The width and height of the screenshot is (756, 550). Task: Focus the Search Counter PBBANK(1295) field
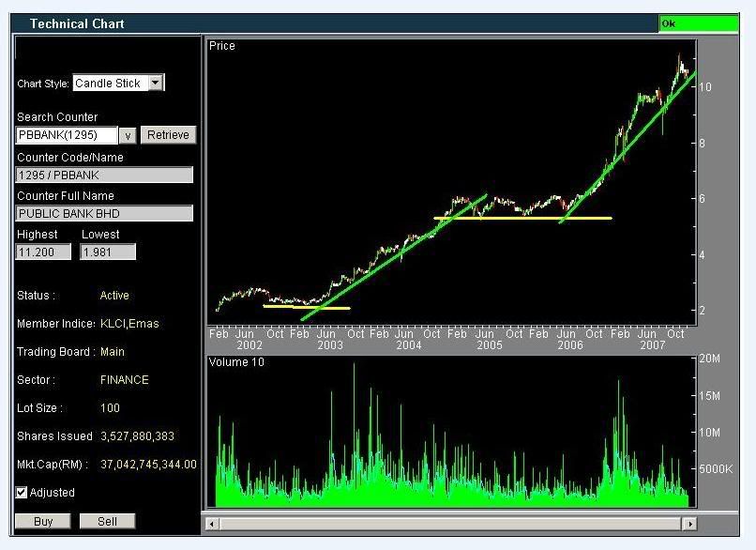[x=67, y=135]
